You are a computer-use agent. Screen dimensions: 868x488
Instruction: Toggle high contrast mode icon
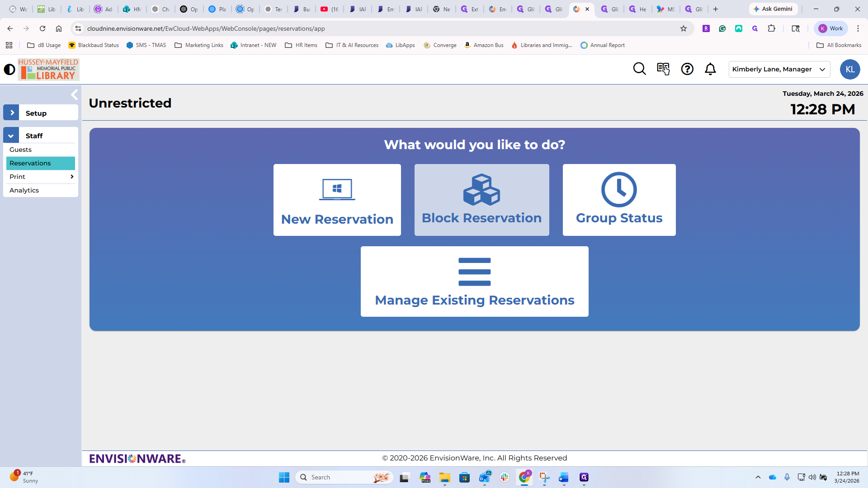pos(9,69)
